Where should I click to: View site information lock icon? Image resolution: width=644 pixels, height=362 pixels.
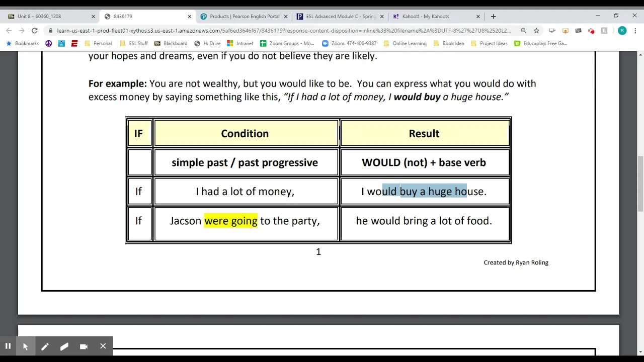(50, 31)
